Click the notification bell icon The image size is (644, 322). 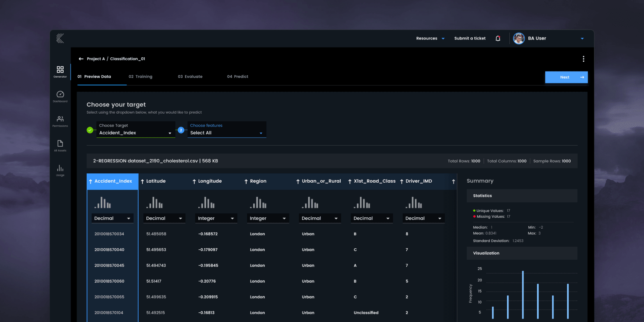tap(498, 38)
